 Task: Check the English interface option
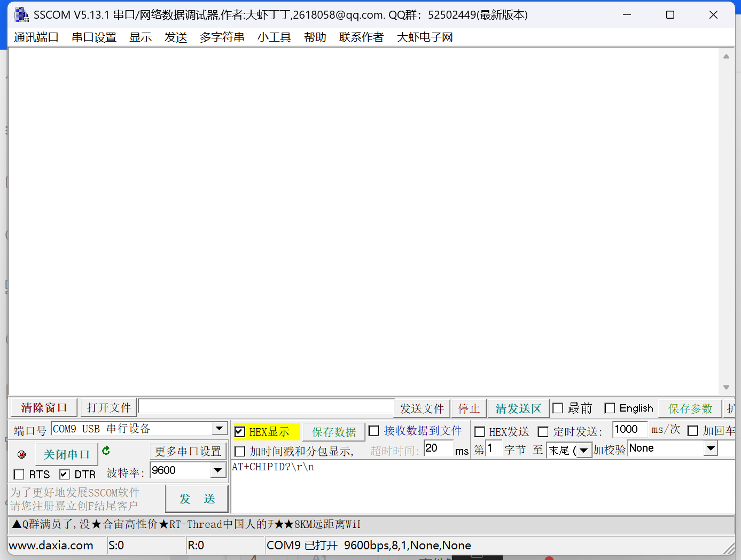click(x=610, y=408)
